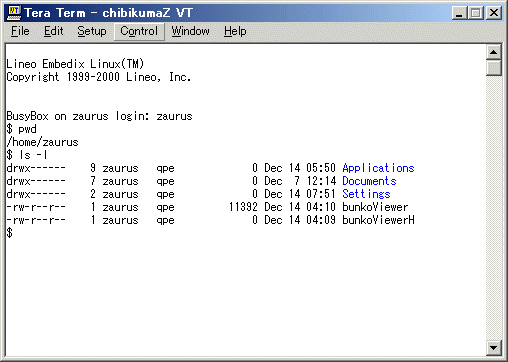Click the bunkoViewerH file name
The height and width of the screenshot is (362, 508).
(378, 220)
